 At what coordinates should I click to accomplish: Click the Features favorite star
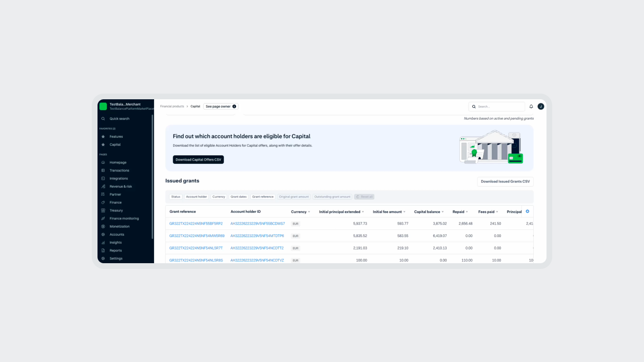coord(104,136)
